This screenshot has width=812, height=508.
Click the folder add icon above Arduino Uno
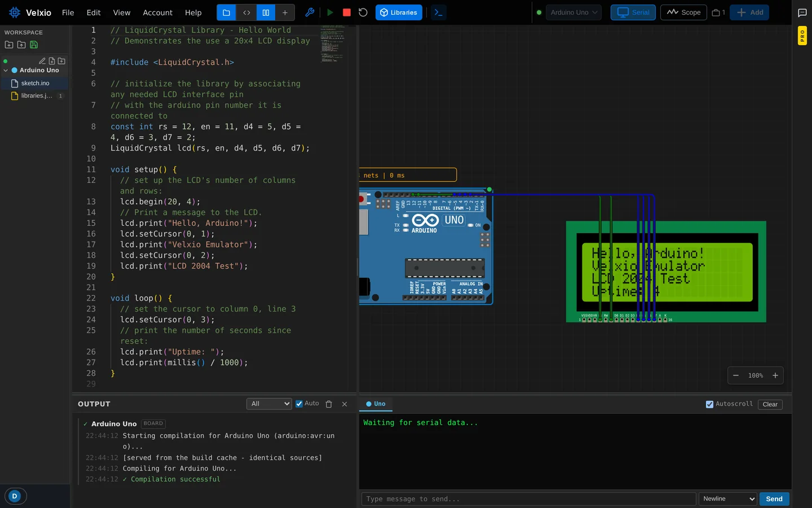point(61,61)
